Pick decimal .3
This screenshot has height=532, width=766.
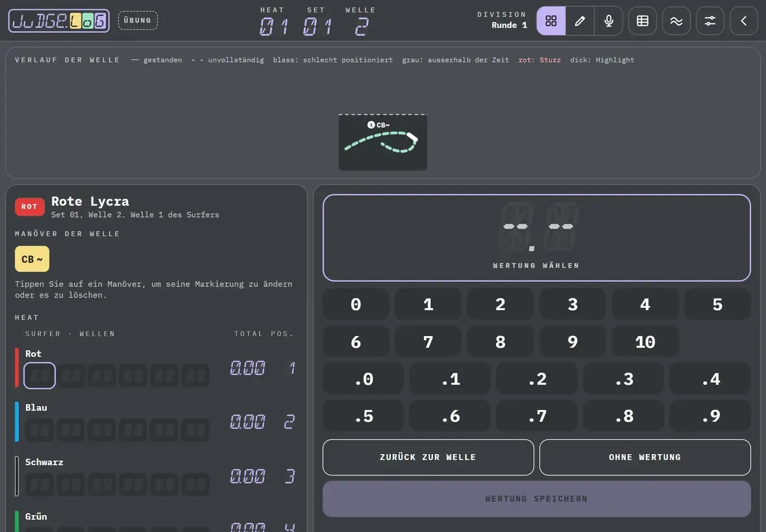624,379
